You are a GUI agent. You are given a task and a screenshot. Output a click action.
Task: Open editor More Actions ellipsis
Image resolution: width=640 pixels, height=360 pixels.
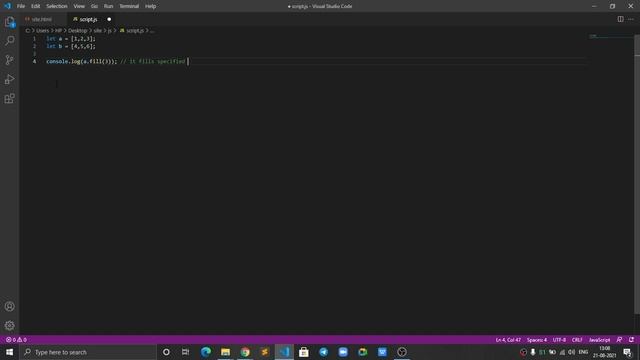[x=631, y=19]
